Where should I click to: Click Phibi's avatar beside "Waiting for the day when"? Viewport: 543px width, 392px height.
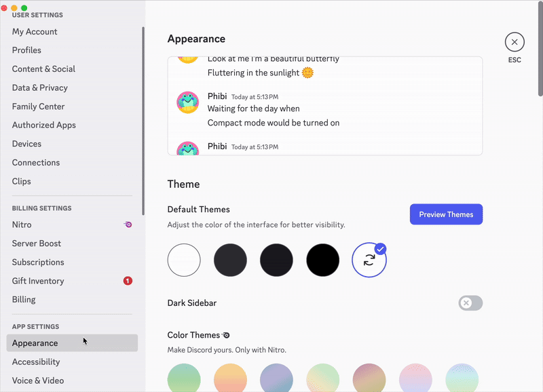pos(188,102)
